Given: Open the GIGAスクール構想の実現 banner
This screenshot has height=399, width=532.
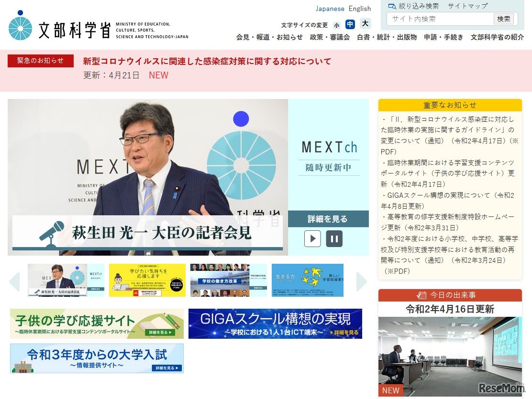Looking at the screenshot, I should (277, 324).
